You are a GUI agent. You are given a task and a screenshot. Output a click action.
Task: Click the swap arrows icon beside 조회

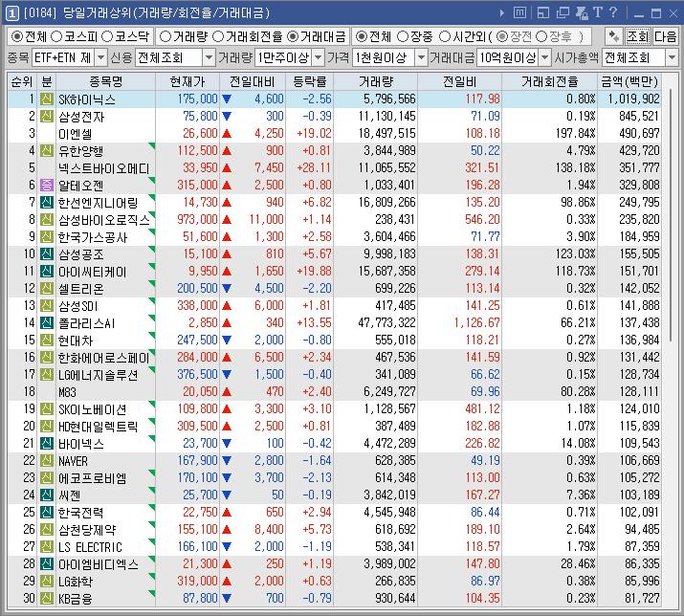(614, 36)
